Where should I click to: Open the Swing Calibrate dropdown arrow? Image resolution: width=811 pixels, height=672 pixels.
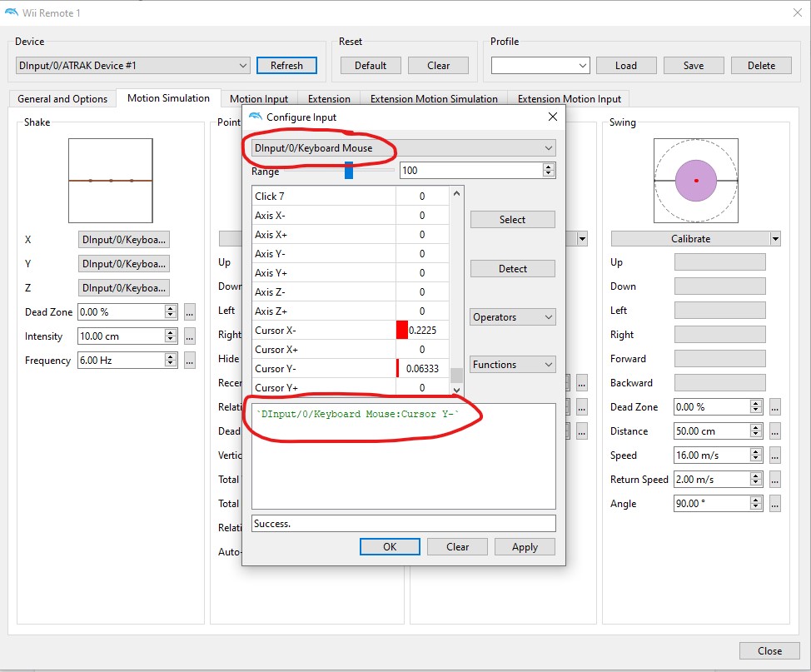point(775,239)
